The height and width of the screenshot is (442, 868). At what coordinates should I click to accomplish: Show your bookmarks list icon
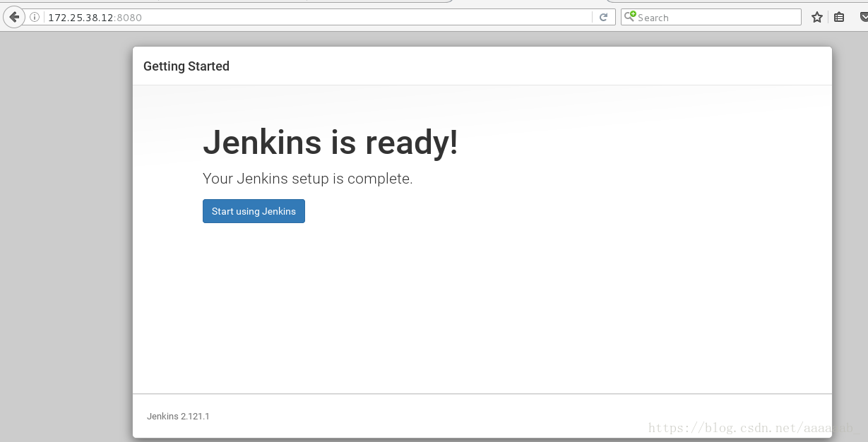(839, 18)
